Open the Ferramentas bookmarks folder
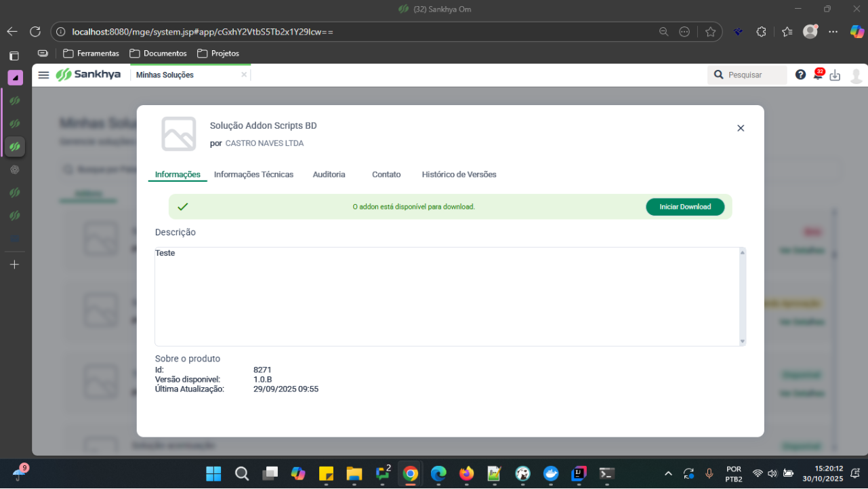The image size is (868, 489). pyautogui.click(x=91, y=54)
